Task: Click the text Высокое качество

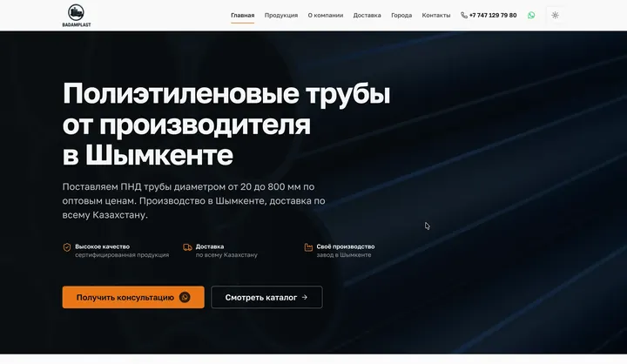Action: [103, 246]
